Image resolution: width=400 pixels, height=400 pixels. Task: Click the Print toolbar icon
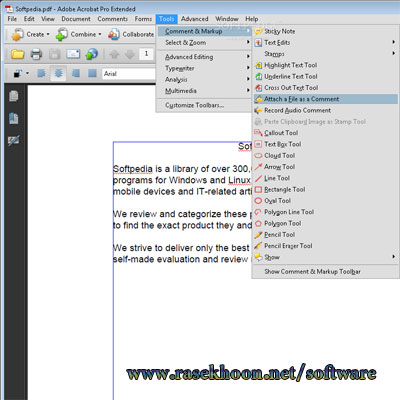pos(36,54)
